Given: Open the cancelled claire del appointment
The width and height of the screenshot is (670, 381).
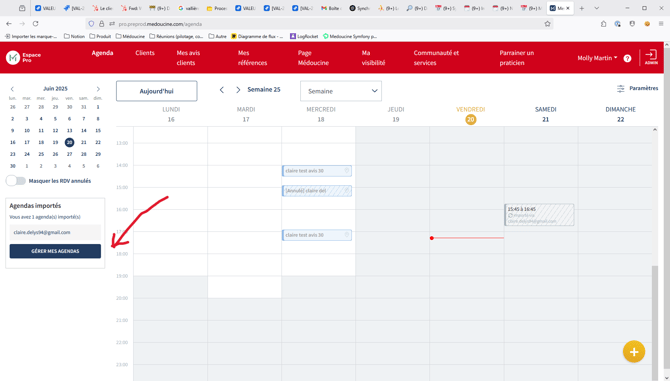Looking at the screenshot, I should point(317,191).
